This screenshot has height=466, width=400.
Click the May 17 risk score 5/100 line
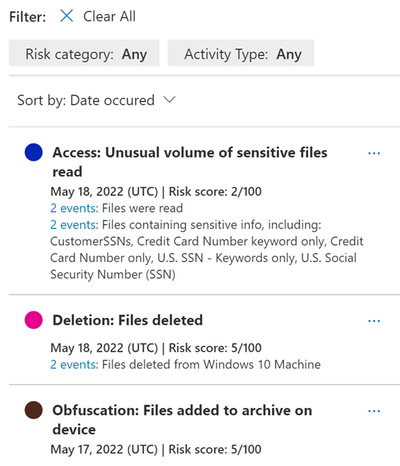(156, 449)
